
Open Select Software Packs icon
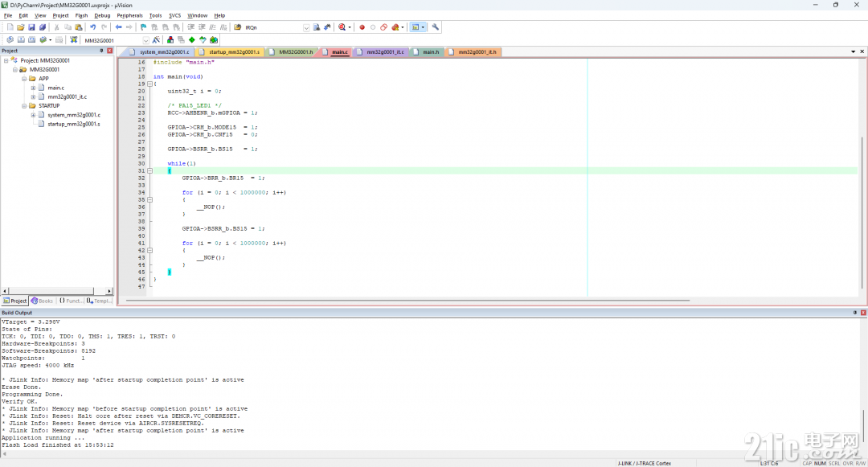point(203,40)
